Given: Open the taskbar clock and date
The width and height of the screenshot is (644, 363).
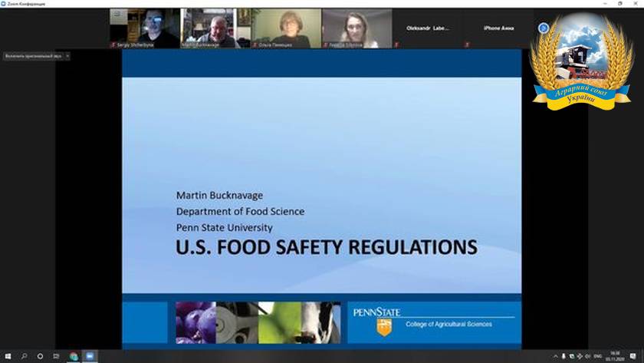Looking at the screenshot, I should (615, 356).
